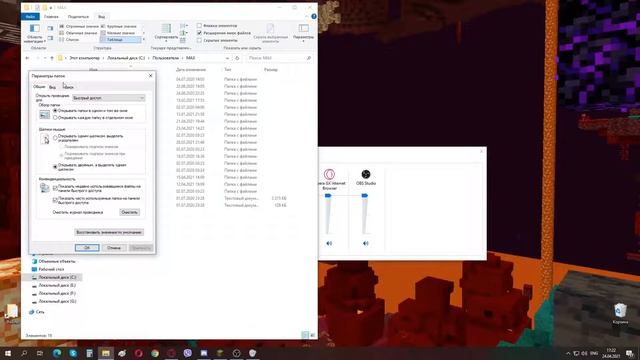Open the Windows Start menu
The height and width of the screenshot is (360, 640).
(8, 353)
